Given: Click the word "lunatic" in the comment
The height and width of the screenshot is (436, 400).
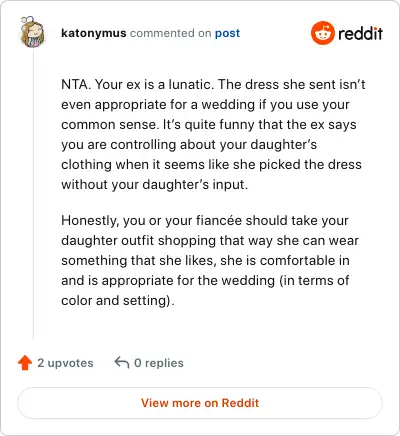Looking at the screenshot, I should [190, 84].
